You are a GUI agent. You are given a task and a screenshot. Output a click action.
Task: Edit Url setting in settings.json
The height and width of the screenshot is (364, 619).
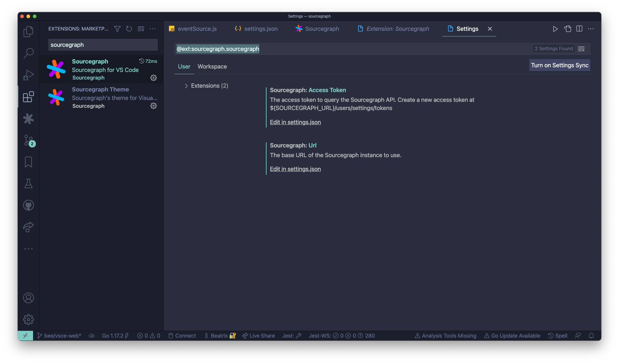(295, 169)
